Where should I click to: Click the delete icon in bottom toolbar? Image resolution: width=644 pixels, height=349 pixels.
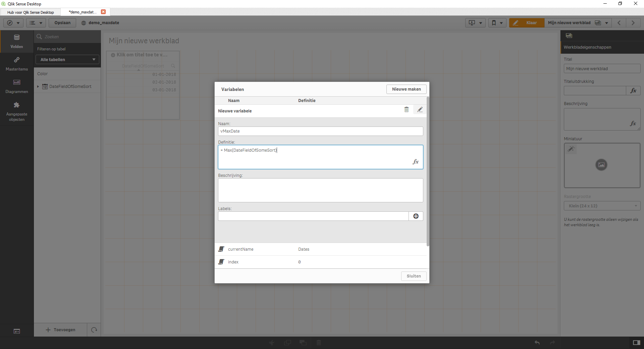(319, 343)
